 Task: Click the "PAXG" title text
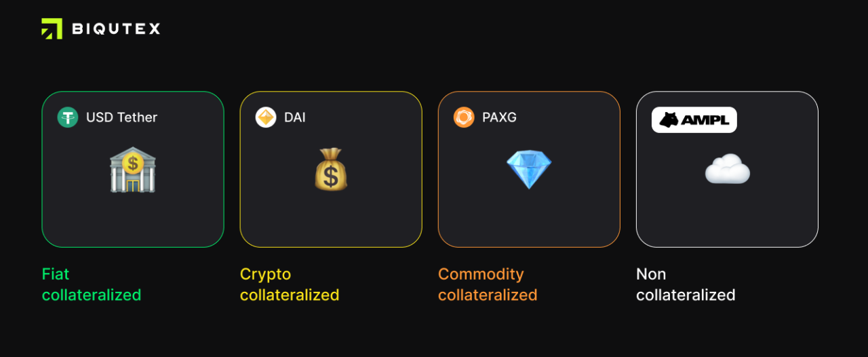click(499, 117)
